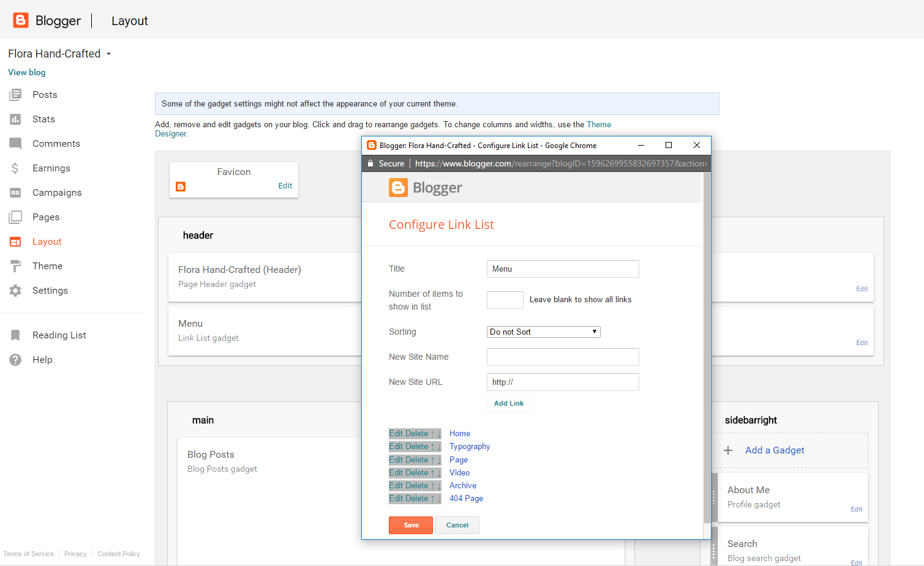Image resolution: width=924 pixels, height=566 pixels.
Task: Click Edit for the Archive link
Action: pyautogui.click(x=396, y=486)
